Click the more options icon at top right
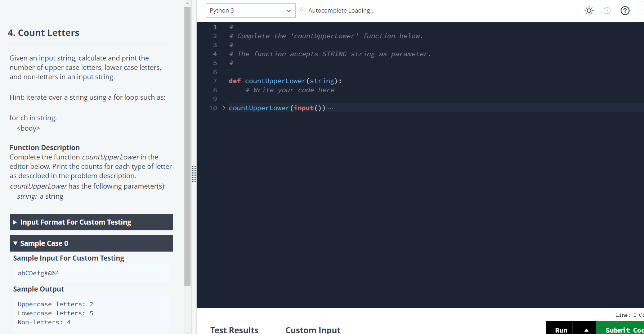 [x=643, y=10]
